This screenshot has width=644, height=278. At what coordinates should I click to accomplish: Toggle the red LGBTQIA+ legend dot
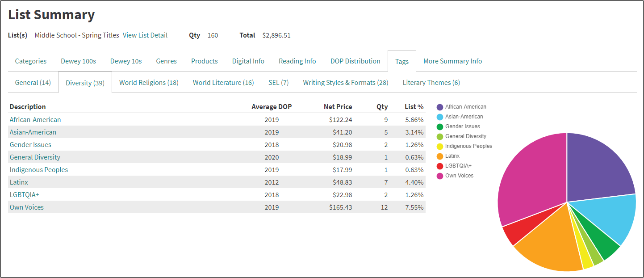[440, 166]
